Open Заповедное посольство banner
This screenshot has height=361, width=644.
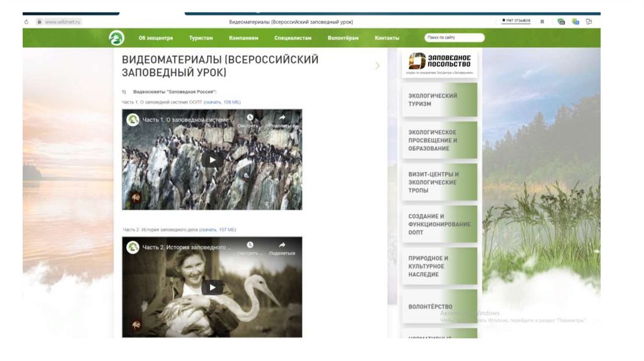pyautogui.click(x=440, y=63)
